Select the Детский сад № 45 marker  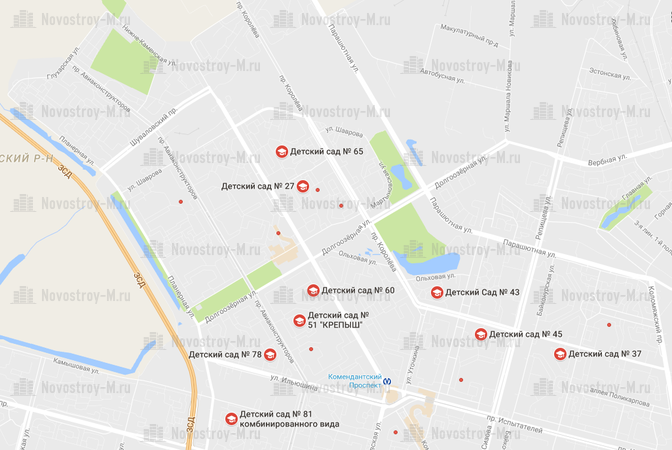coord(481,334)
